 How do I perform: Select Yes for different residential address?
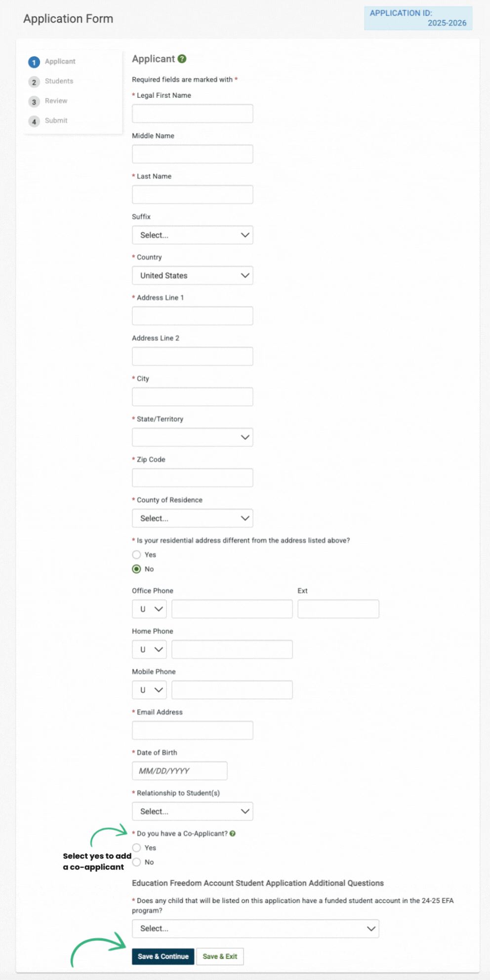pyautogui.click(x=136, y=555)
